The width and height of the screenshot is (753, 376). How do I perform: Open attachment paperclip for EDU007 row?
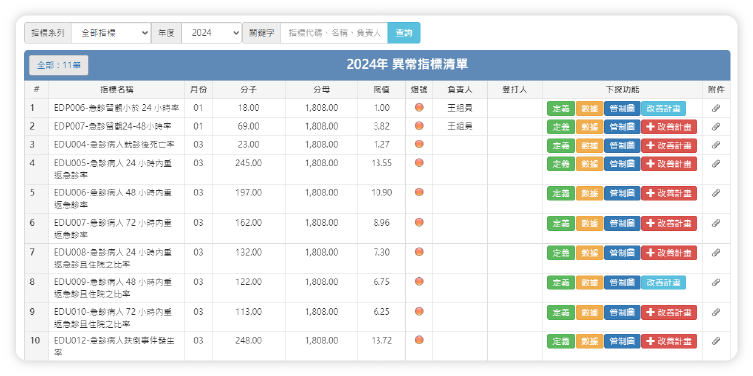tap(716, 223)
